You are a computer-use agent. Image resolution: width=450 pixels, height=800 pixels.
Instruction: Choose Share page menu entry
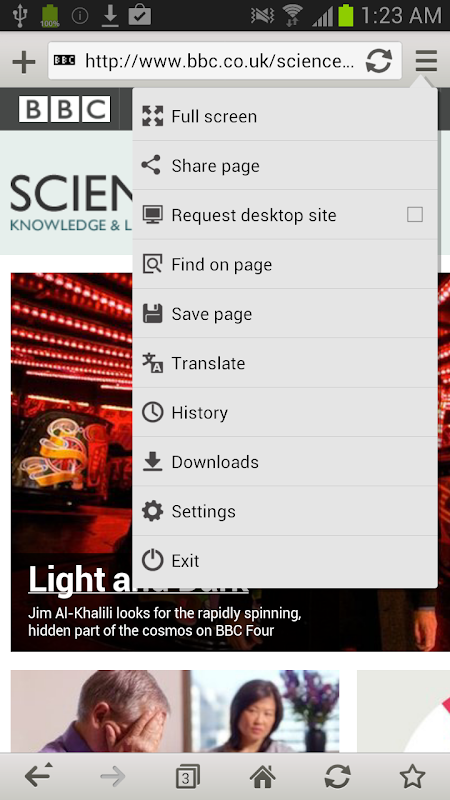[285, 165]
